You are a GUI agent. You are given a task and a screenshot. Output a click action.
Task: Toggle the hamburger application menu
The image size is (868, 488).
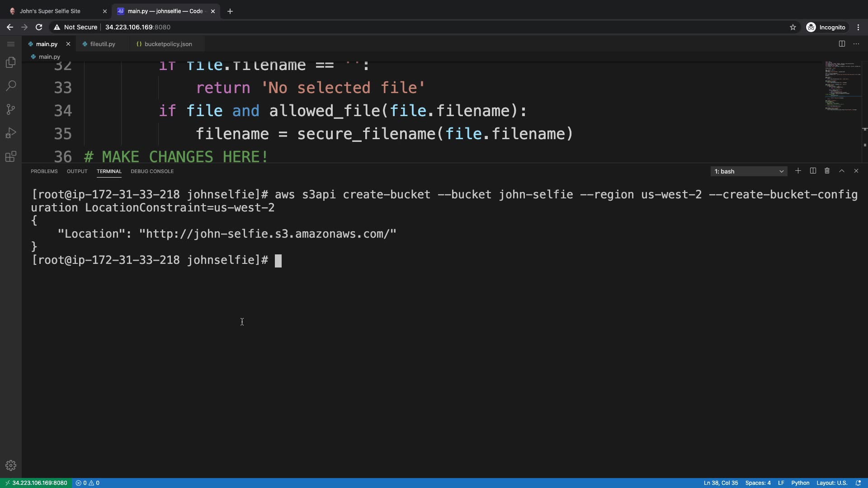coord(11,44)
